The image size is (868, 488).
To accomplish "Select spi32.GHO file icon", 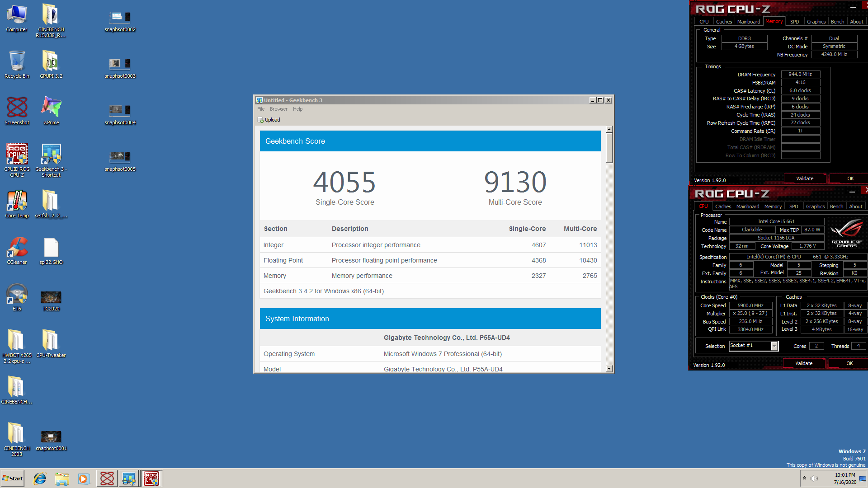I will 51,251.
